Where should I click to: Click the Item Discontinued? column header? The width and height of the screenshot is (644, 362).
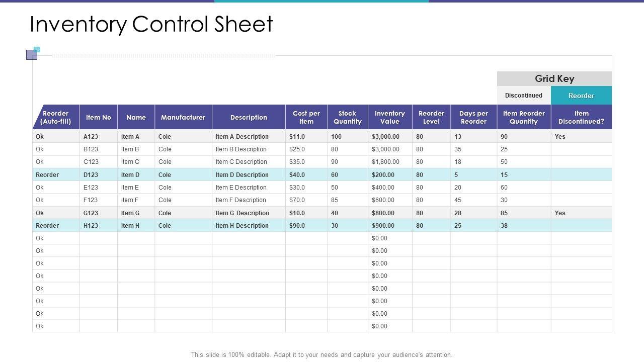click(x=581, y=118)
